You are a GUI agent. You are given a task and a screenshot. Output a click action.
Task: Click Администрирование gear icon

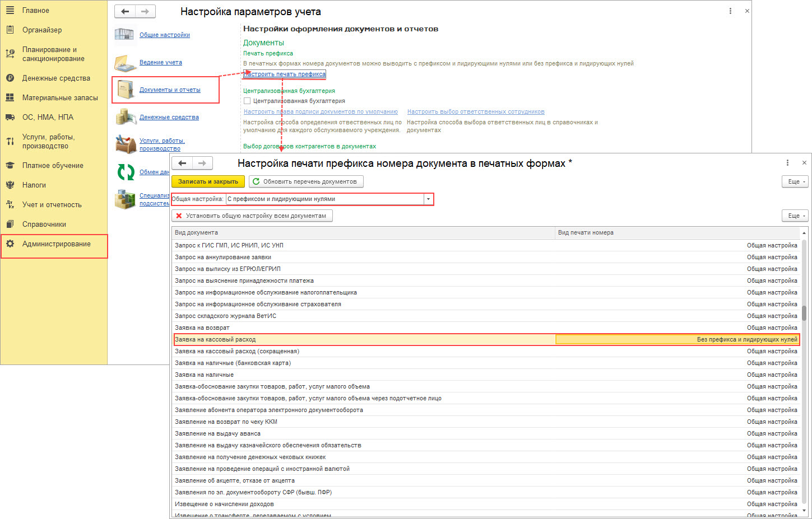pyautogui.click(x=10, y=244)
